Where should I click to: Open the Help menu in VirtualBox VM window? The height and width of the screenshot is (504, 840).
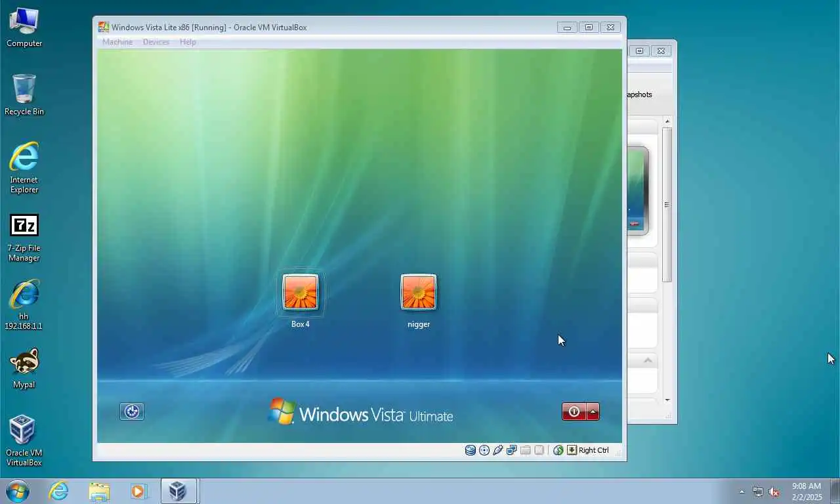188,42
